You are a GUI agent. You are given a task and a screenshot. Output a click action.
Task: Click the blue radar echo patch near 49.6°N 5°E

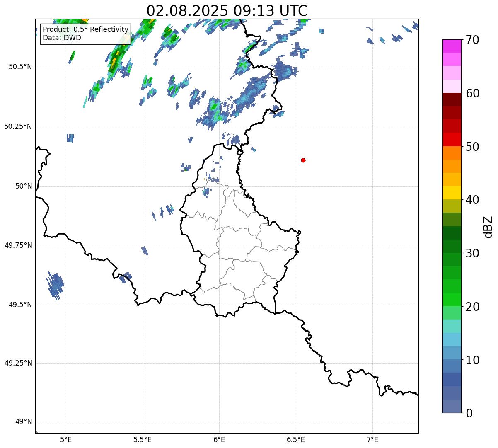pos(55,286)
